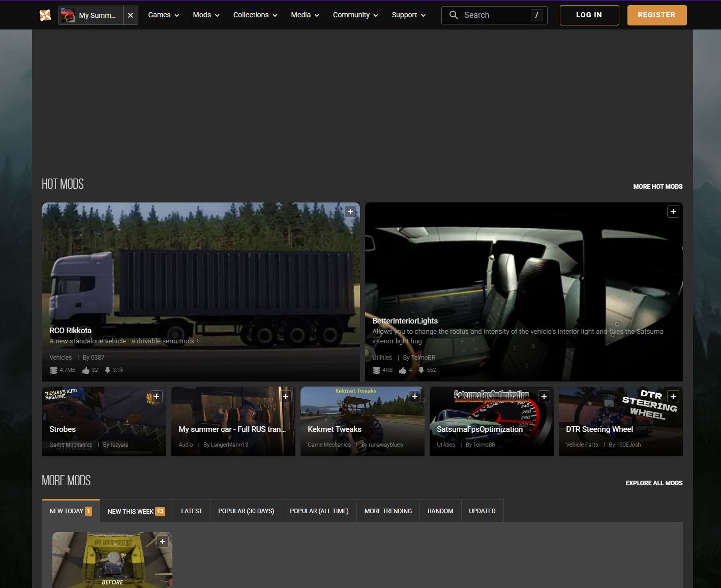Open the RCO Rikkota mod title

pos(71,331)
